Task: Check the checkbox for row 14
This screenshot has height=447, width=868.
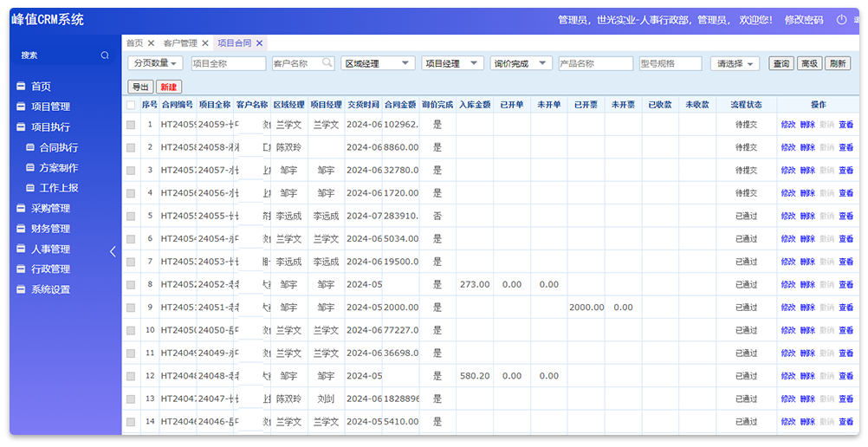Action: click(x=131, y=422)
